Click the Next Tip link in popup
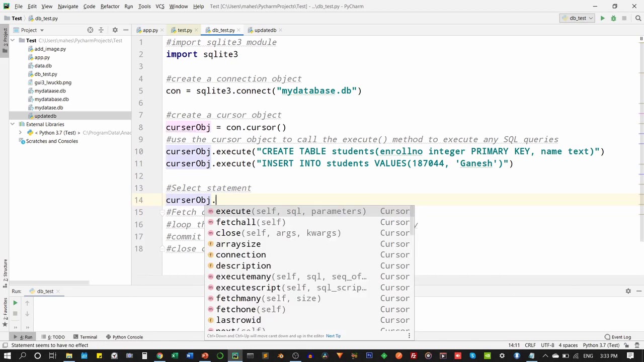The width and height of the screenshot is (644, 362). (333, 336)
